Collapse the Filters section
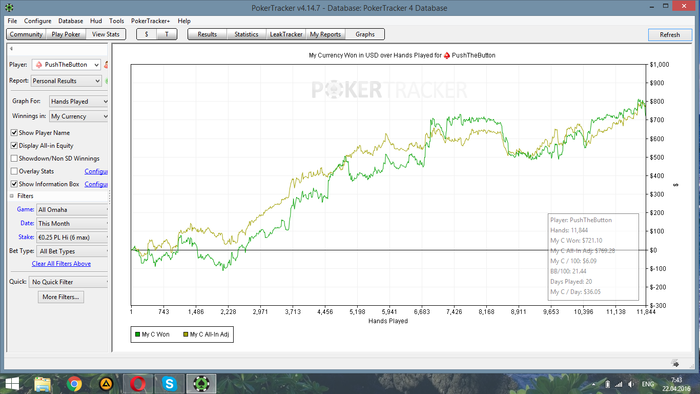 pyautogui.click(x=12, y=196)
